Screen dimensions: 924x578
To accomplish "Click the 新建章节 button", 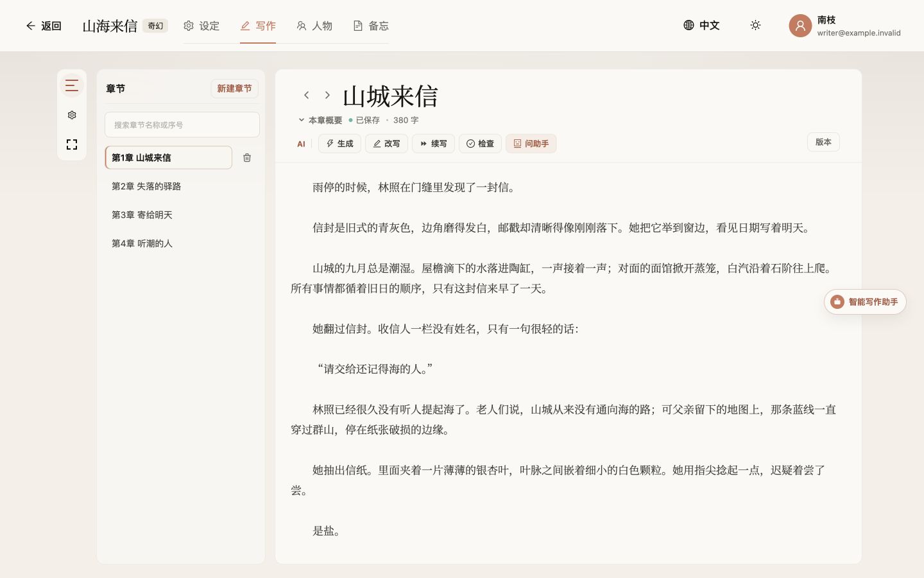I will (234, 89).
